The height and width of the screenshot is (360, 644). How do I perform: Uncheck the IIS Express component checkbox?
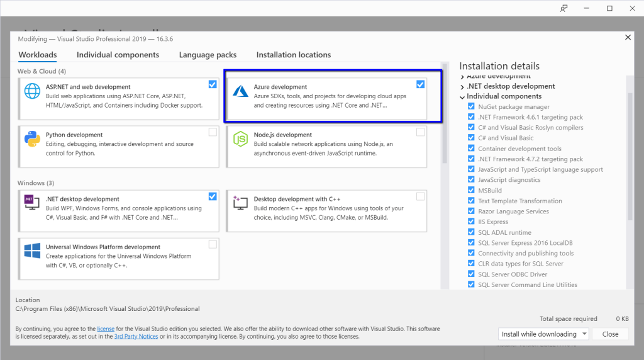pyautogui.click(x=471, y=222)
